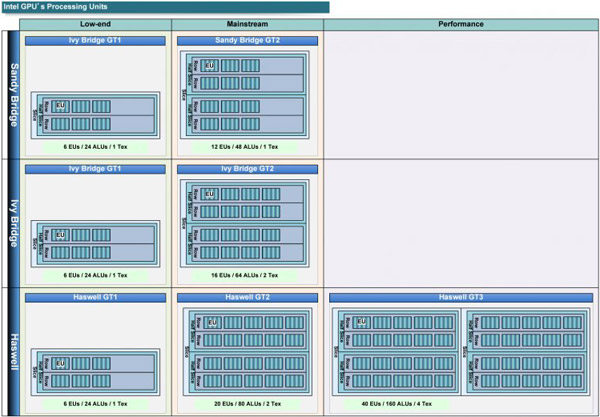Click the Haswell GT3 block title
Image resolution: width=600 pixels, height=417 pixels.
click(459, 297)
